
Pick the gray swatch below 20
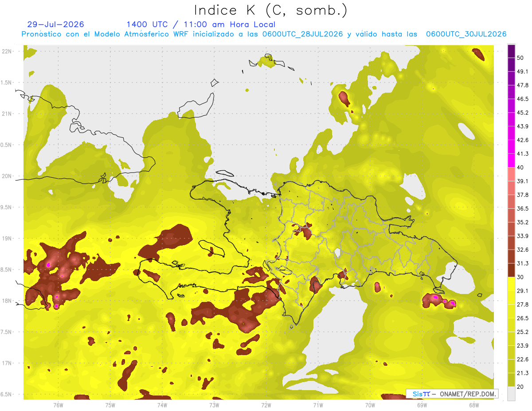pyautogui.click(x=511, y=394)
